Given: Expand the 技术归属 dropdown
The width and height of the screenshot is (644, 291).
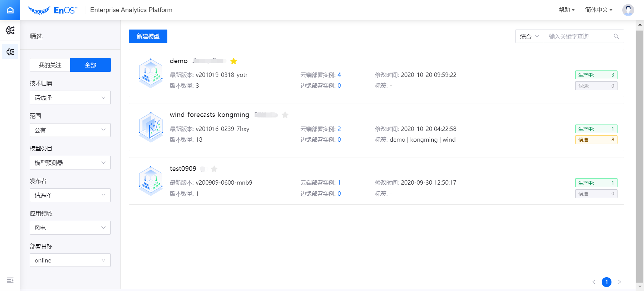Looking at the screenshot, I should 70,98.
